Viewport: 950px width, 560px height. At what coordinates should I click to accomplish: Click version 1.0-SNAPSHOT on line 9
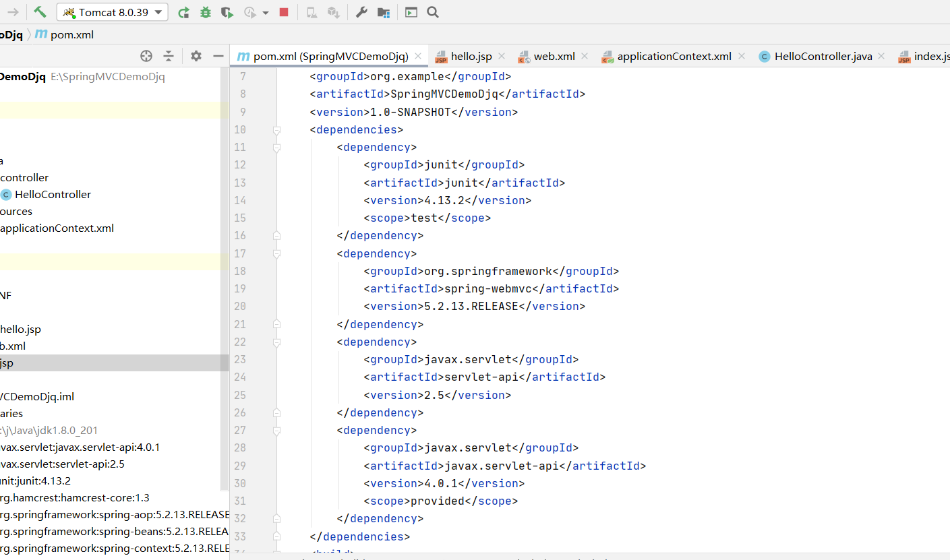tap(411, 112)
